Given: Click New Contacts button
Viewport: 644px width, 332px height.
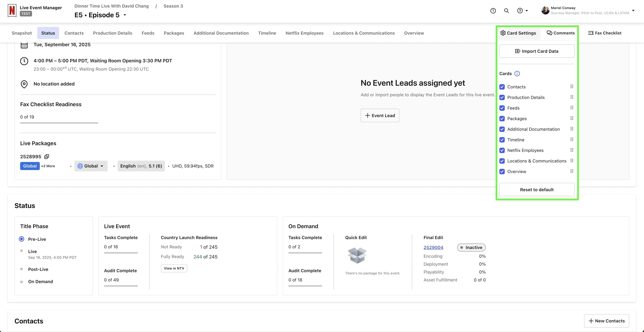Looking at the screenshot, I should click(607, 321).
